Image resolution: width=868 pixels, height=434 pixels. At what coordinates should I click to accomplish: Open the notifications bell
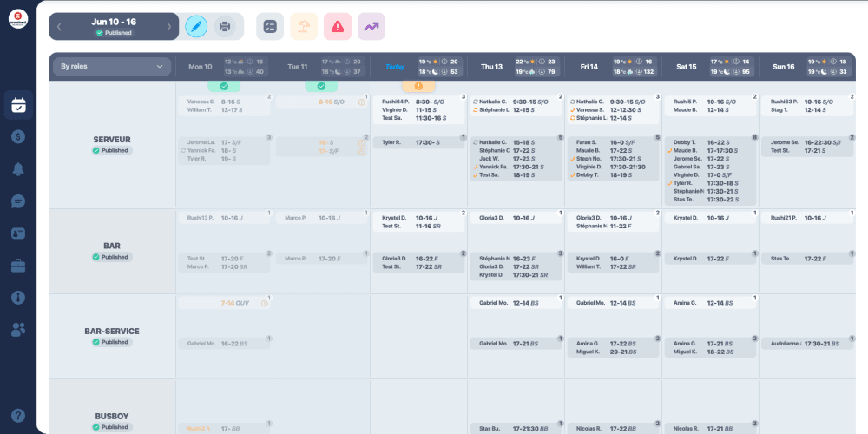click(18, 169)
